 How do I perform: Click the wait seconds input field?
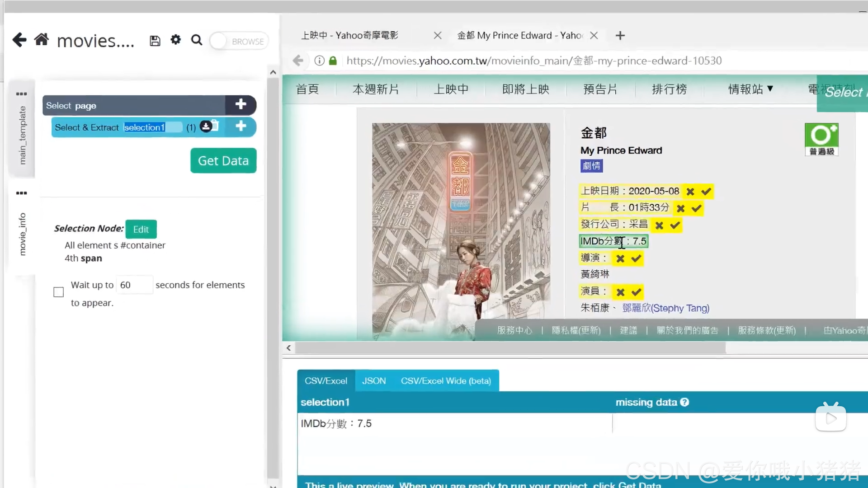tap(134, 285)
